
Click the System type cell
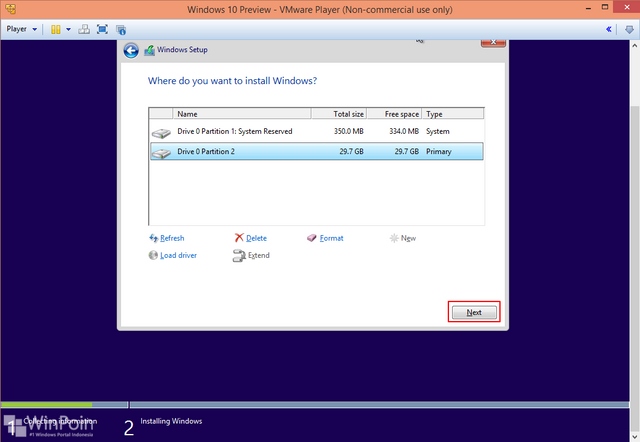point(438,131)
